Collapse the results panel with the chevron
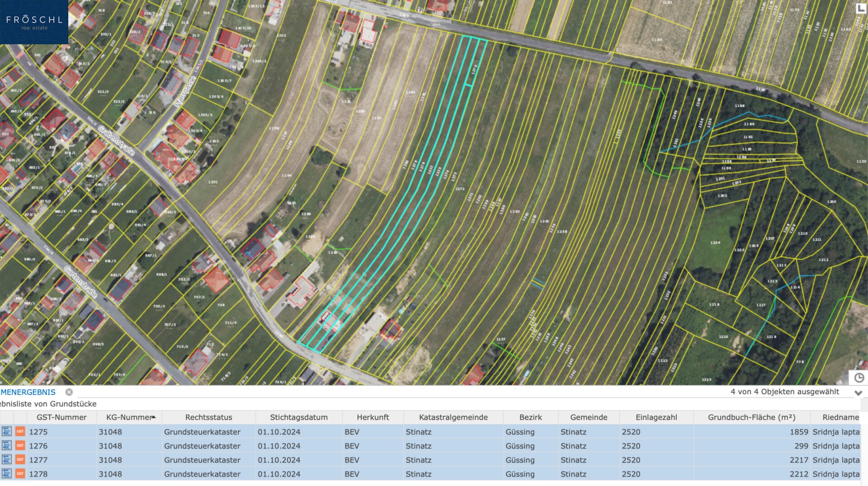 click(858, 393)
